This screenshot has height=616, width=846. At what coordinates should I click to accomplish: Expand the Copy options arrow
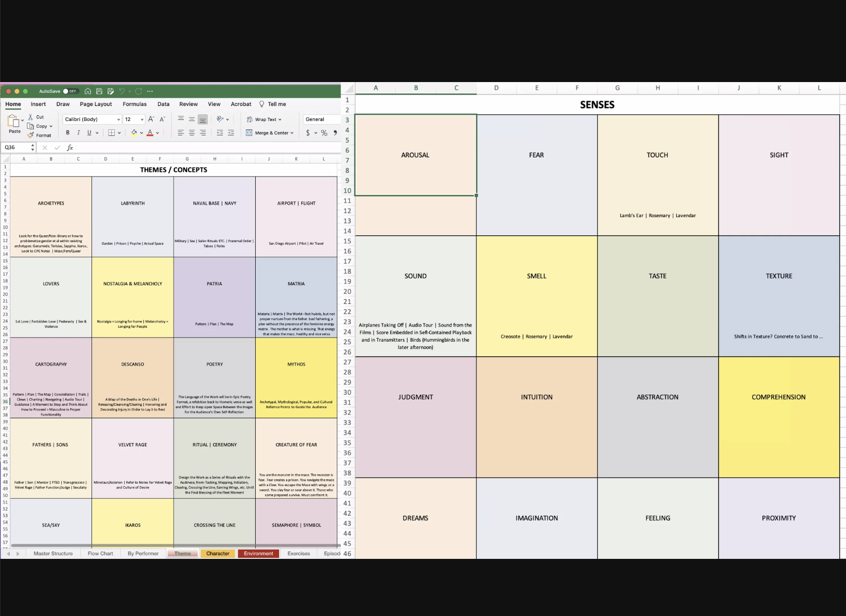(51, 126)
